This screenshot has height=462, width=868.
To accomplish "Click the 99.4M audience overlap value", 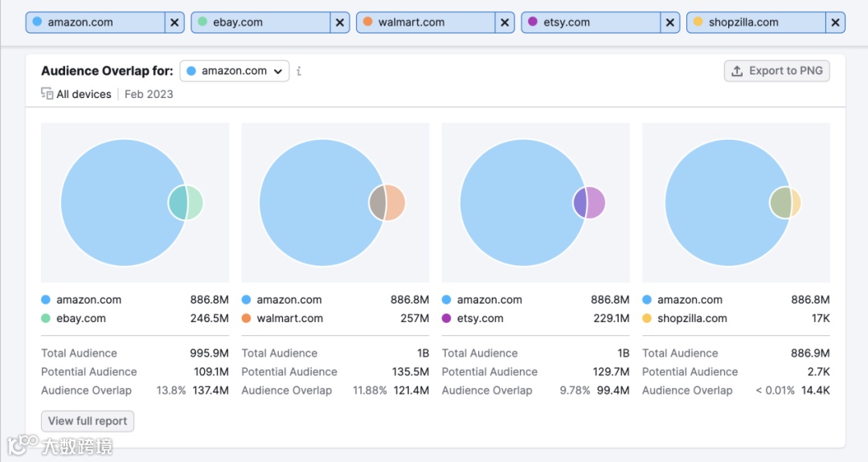I will [x=612, y=390].
